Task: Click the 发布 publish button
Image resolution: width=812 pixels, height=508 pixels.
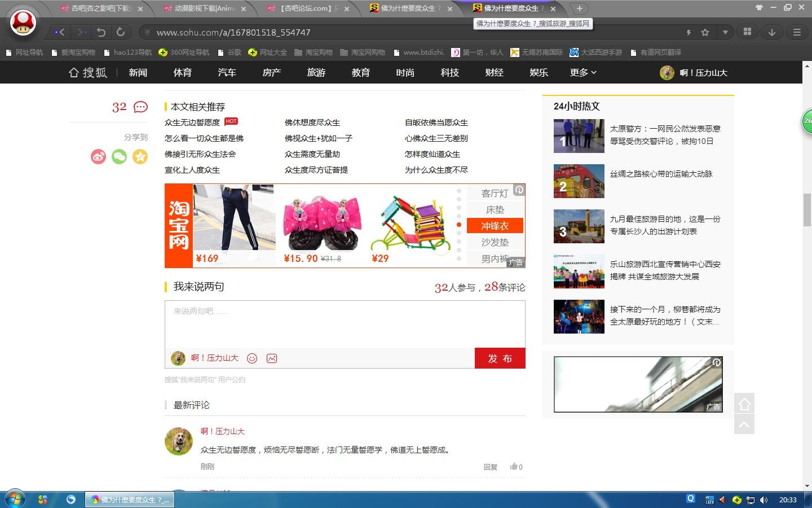Action: [500, 358]
